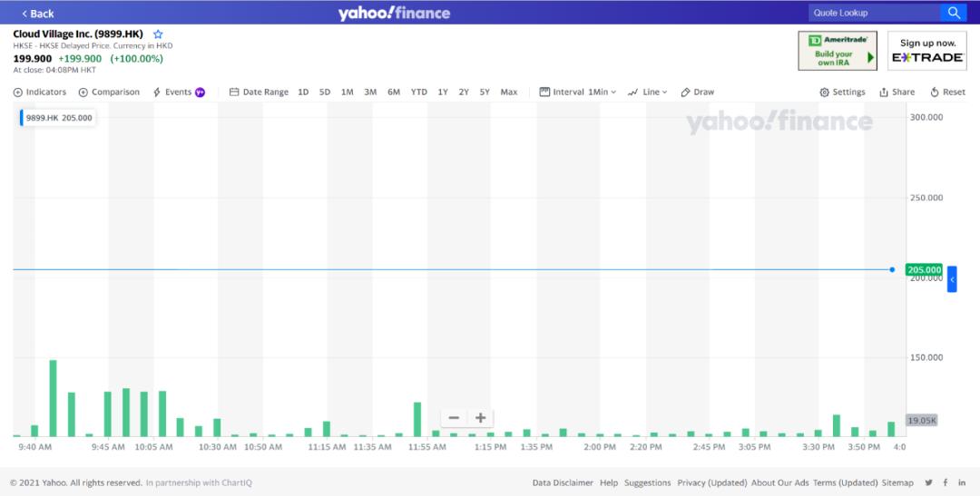Activate the Draw pencil tool
Screen dimensions: 980x496
tap(697, 92)
